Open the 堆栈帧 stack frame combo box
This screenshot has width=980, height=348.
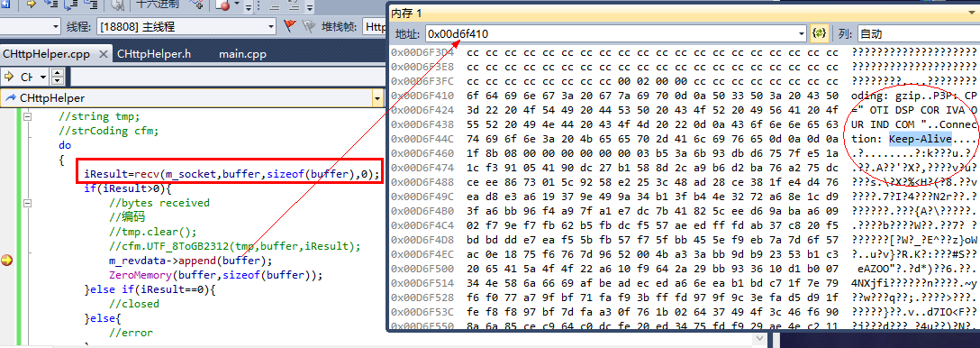click(375, 26)
